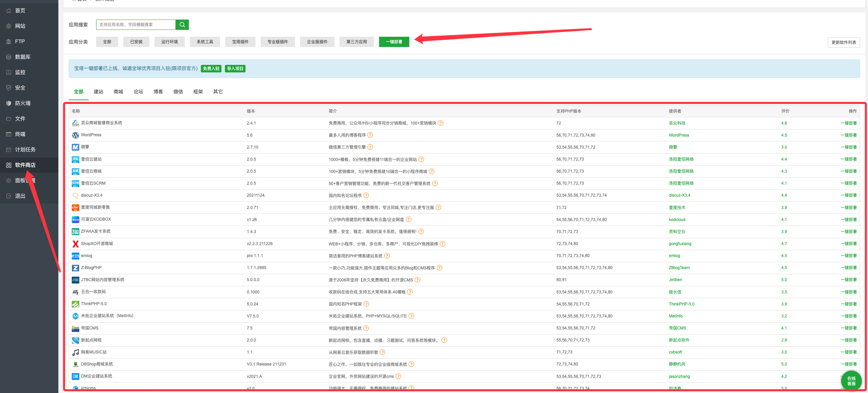
Task: Click the 网易MUSIC站 music note icon
Action: (76, 352)
